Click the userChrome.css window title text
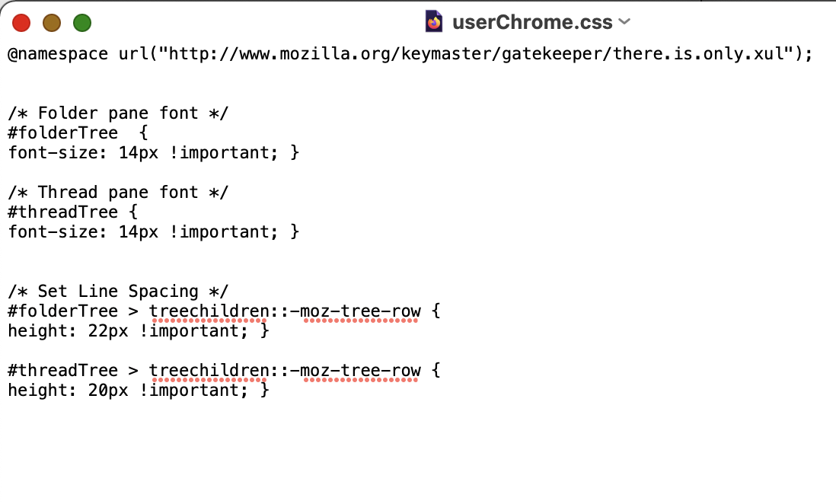This screenshot has width=836, height=504. click(x=532, y=22)
